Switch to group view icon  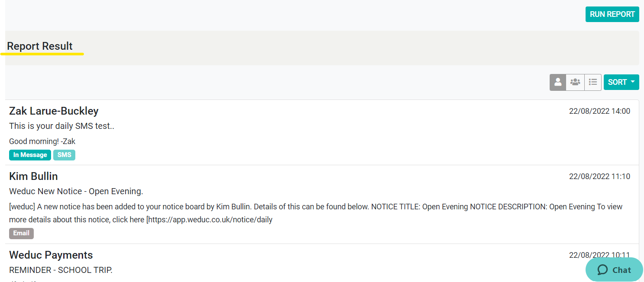tap(575, 82)
